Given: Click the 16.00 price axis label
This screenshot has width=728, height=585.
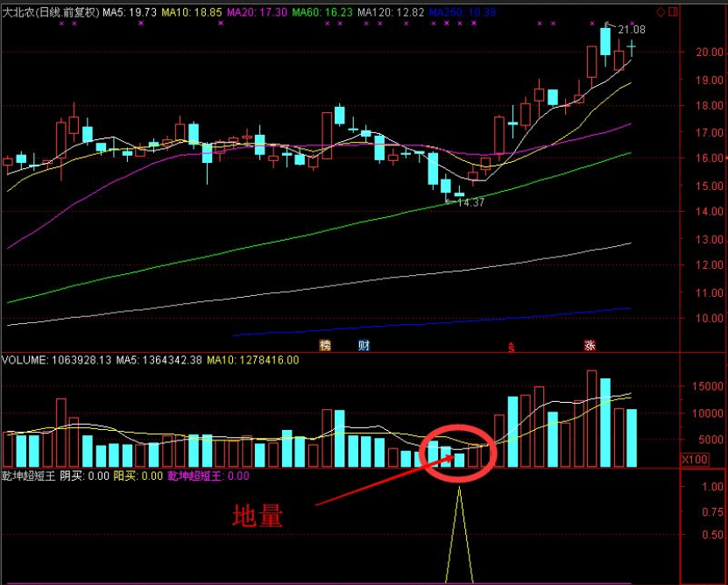Looking at the screenshot, I should [x=710, y=159].
